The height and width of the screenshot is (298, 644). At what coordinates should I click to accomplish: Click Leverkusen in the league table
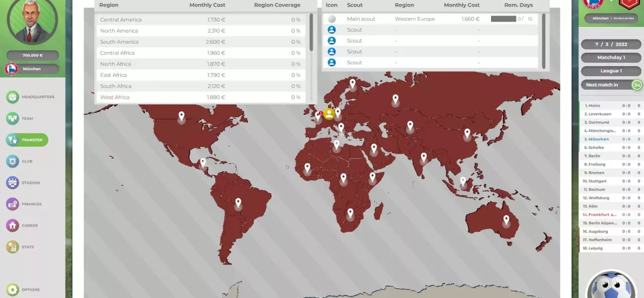pos(600,114)
